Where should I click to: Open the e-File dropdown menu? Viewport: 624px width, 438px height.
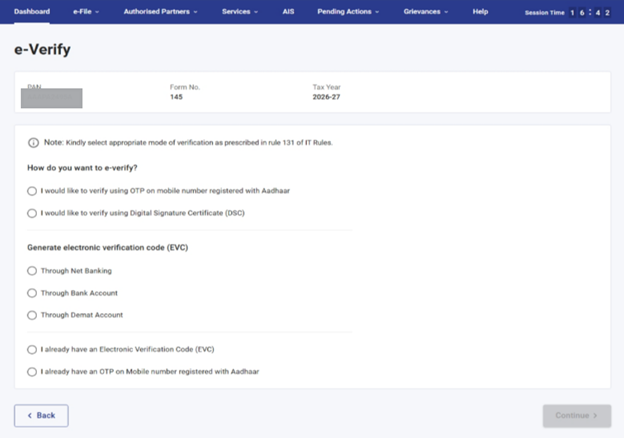click(87, 12)
